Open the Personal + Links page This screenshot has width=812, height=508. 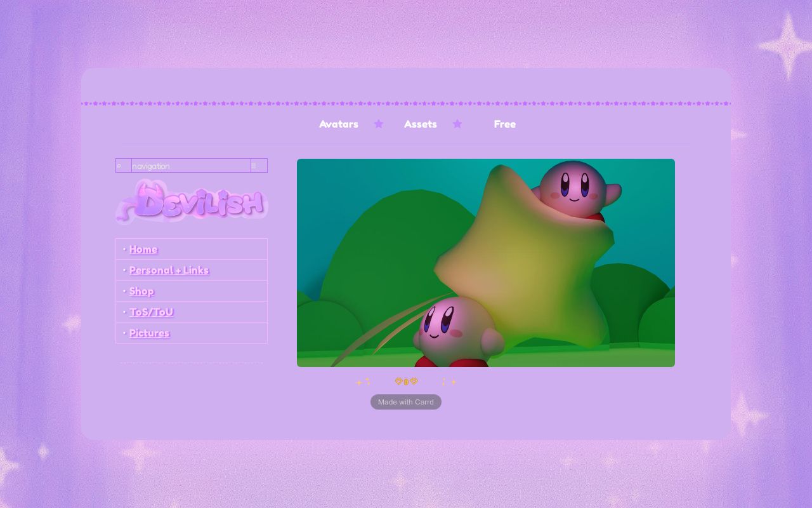coord(169,270)
